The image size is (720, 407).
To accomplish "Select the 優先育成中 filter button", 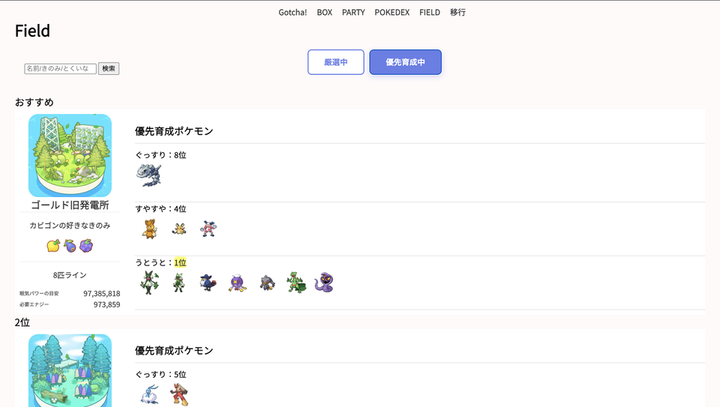I will [405, 62].
